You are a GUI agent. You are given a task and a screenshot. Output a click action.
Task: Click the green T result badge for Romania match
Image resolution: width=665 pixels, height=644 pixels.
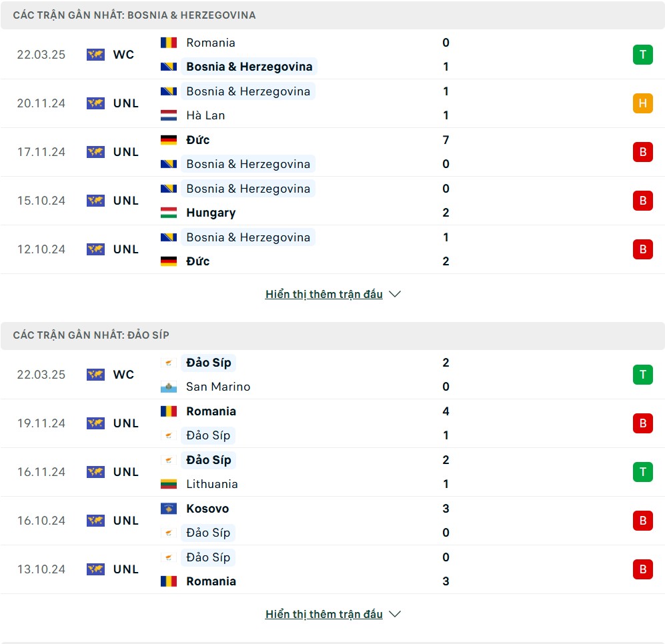pyautogui.click(x=642, y=55)
